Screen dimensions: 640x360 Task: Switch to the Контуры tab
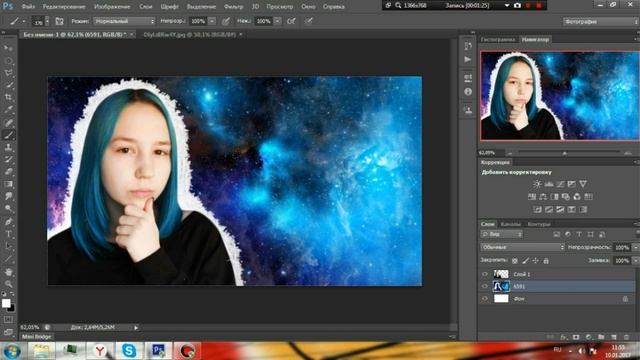[539, 224]
